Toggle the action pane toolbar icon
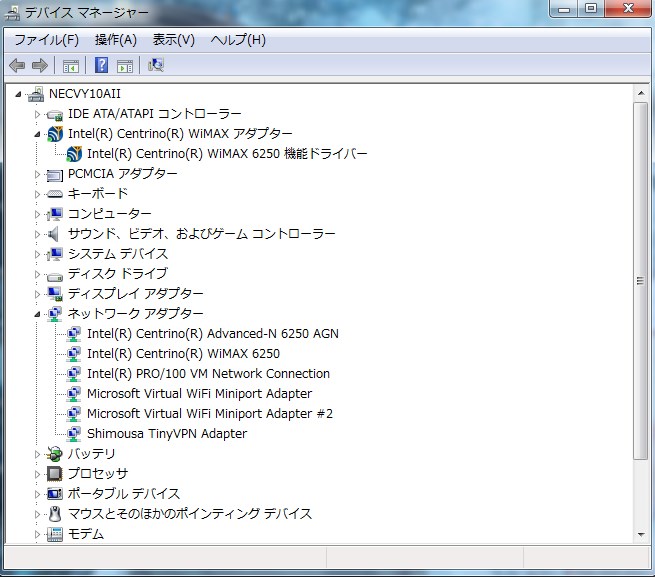The image size is (655, 577). (x=125, y=66)
